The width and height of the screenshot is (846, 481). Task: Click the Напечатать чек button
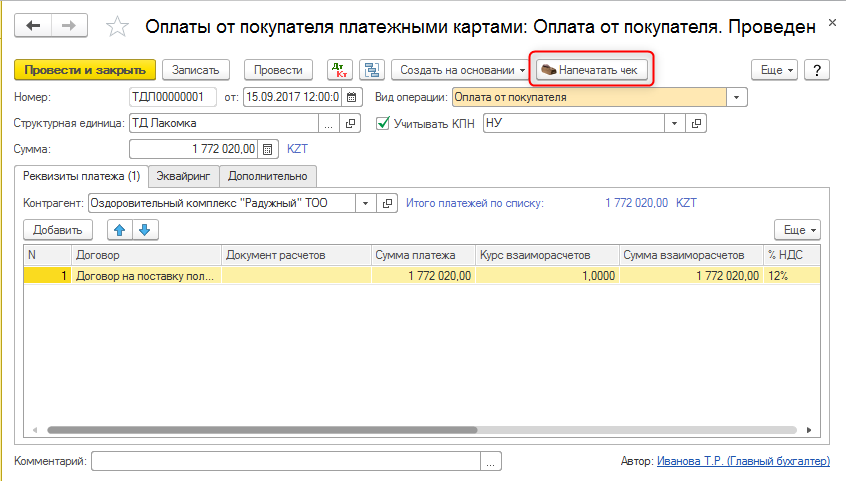(593, 70)
